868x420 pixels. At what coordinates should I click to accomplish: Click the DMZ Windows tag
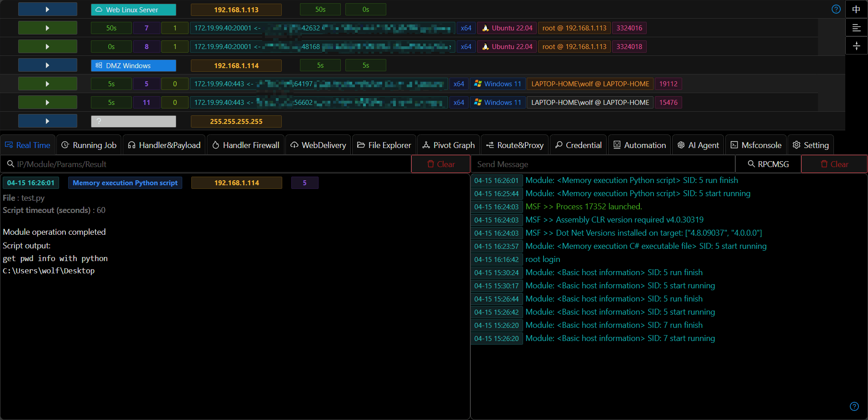tap(134, 65)
